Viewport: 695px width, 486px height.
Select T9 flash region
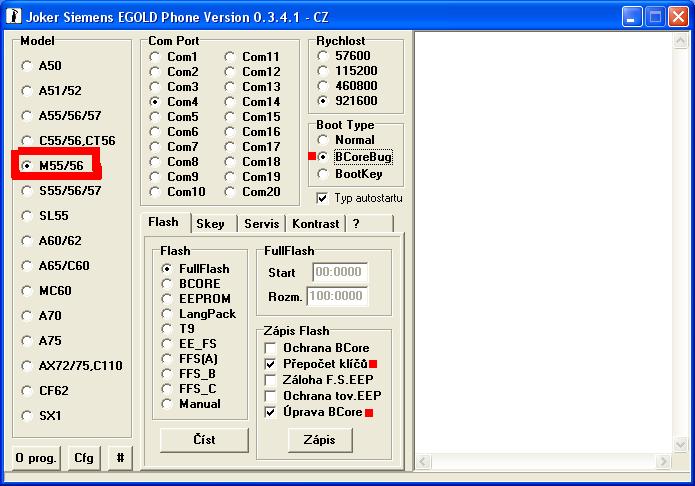click(x=167, y=329)
